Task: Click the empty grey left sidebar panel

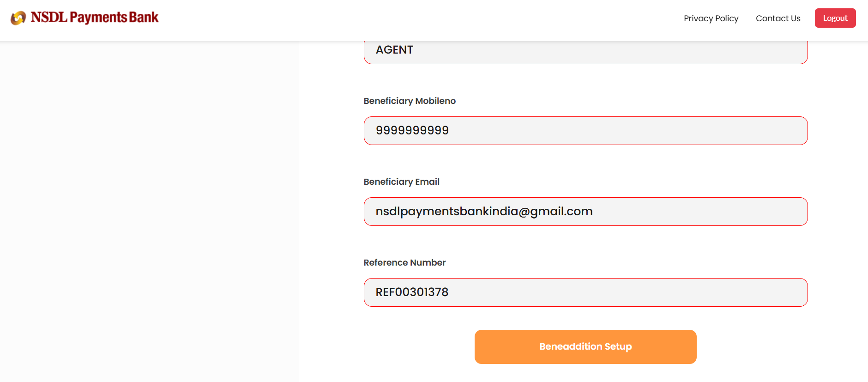Action: click(149, 208)
